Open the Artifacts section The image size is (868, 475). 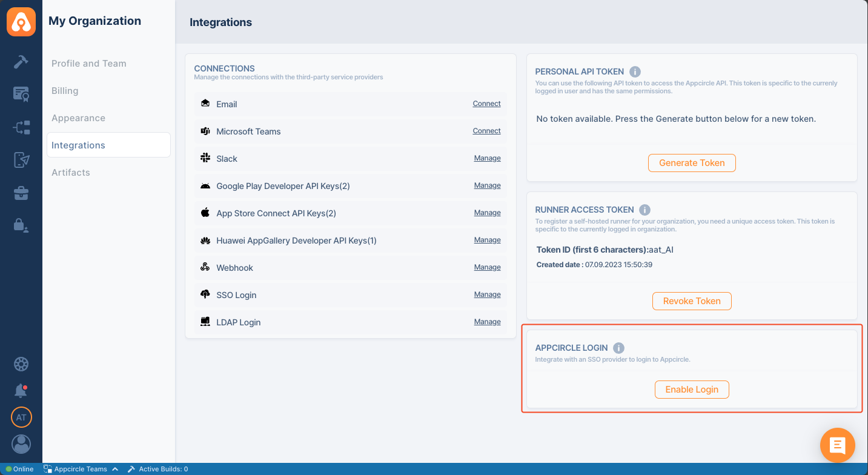click(108, 173)
